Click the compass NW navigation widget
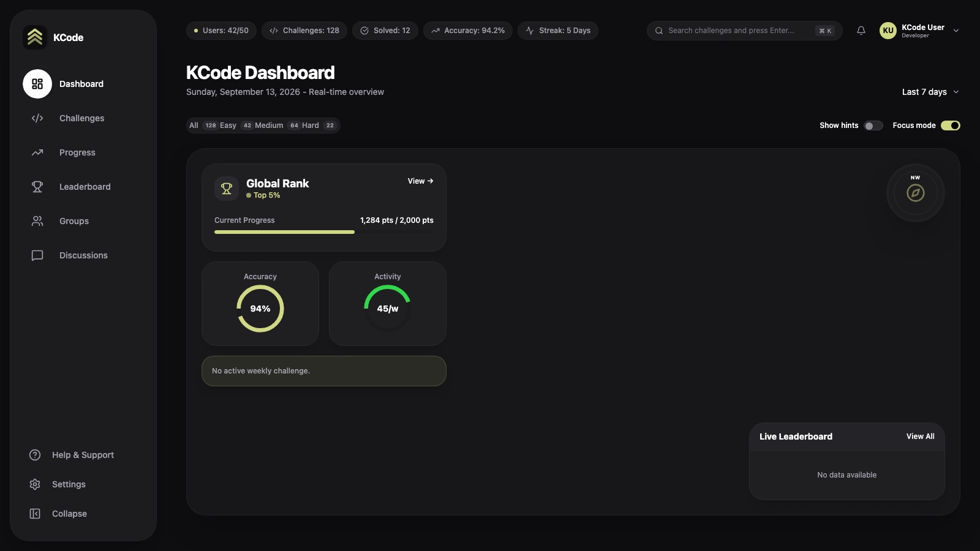The width and height of the screenshot is (980, 551). pos(916,193)
